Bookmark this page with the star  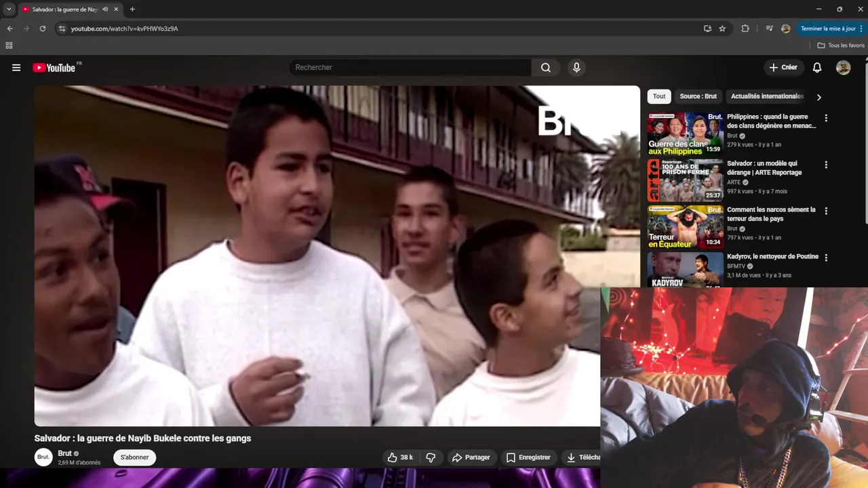(722, 28)
